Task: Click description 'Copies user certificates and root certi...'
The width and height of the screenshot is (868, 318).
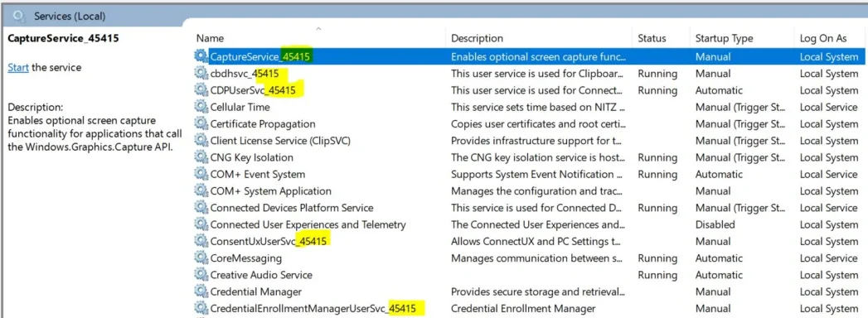Action: pos(538,124)
